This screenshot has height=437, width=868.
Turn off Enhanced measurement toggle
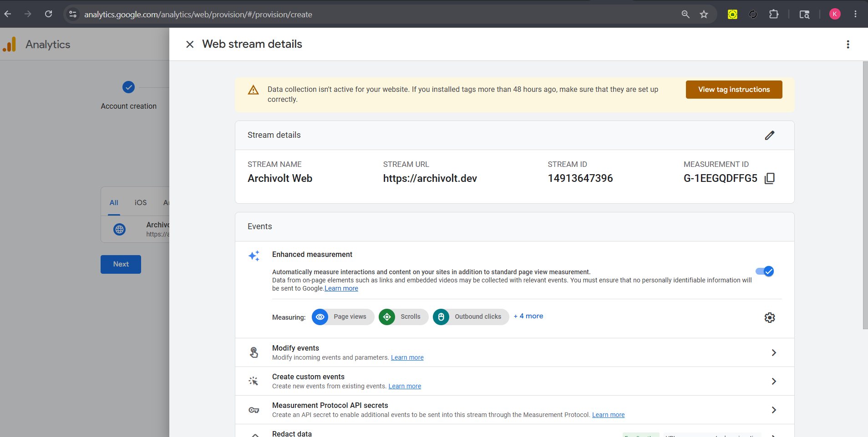[x=765, y=271]
